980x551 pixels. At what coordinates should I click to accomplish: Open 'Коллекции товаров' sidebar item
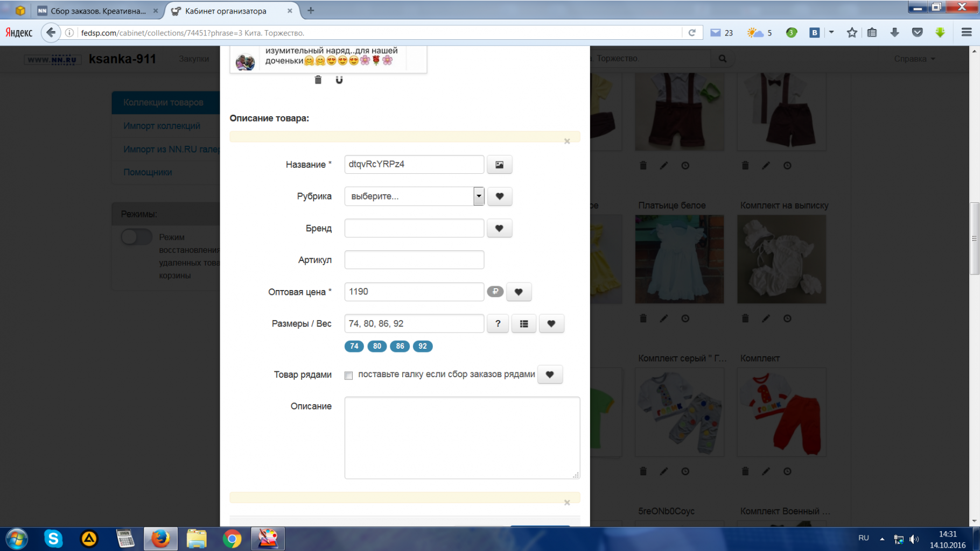click(166, 102)
